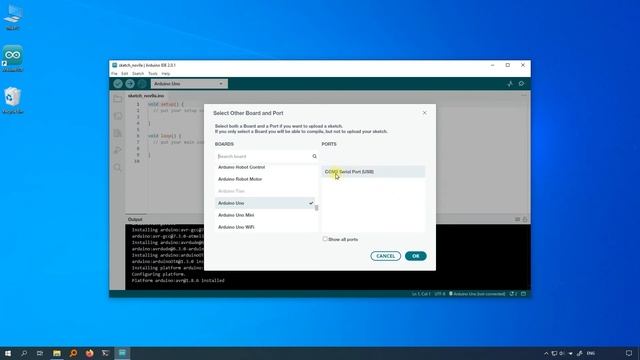The width and height of the screenshot is (640, 360).
Task: Open the Serial Monitor icon
Action: [522, 84]
